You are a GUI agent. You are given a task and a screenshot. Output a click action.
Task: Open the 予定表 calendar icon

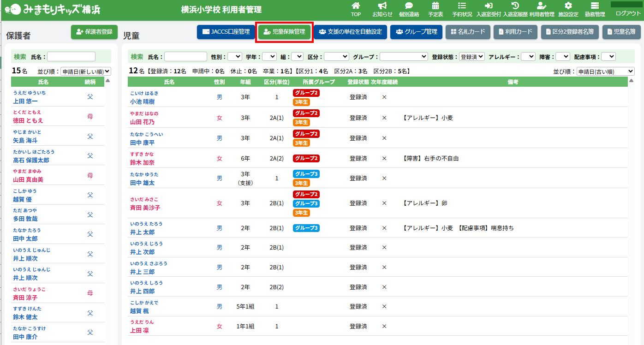click(435, 6)
